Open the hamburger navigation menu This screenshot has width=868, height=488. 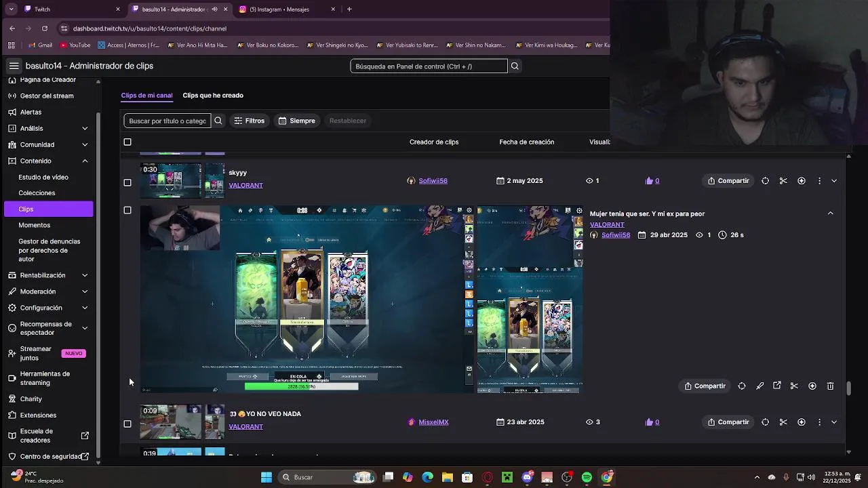[14, 66]
